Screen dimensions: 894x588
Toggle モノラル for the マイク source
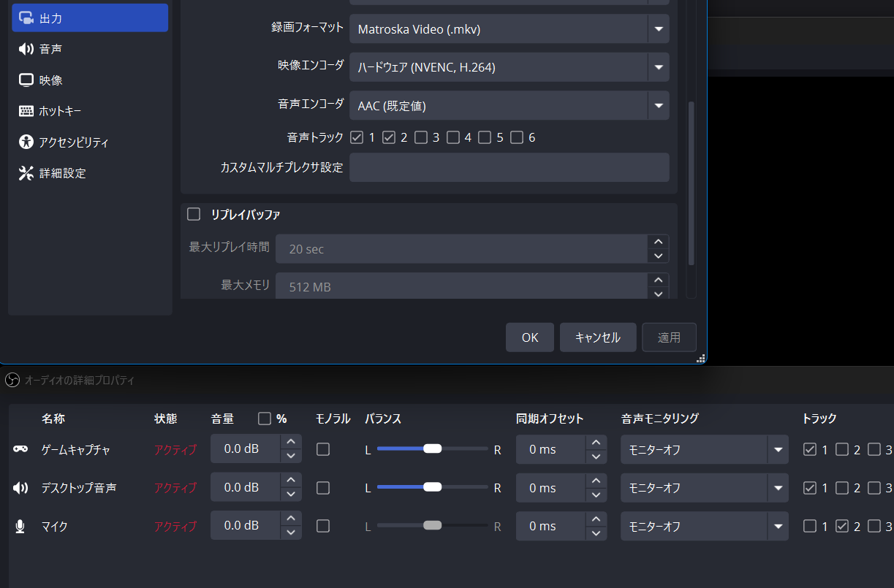coord(323,525)
